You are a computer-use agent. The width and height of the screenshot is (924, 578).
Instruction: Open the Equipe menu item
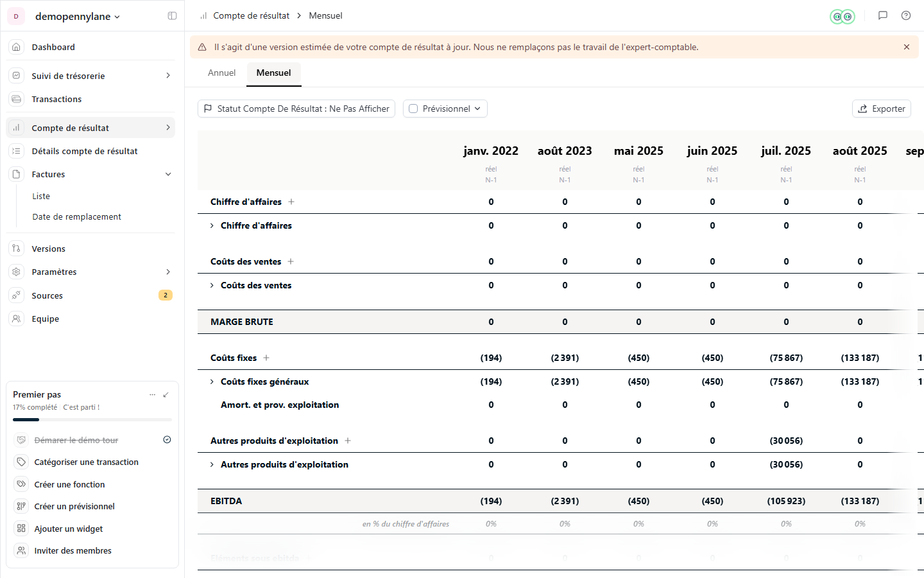90,319
